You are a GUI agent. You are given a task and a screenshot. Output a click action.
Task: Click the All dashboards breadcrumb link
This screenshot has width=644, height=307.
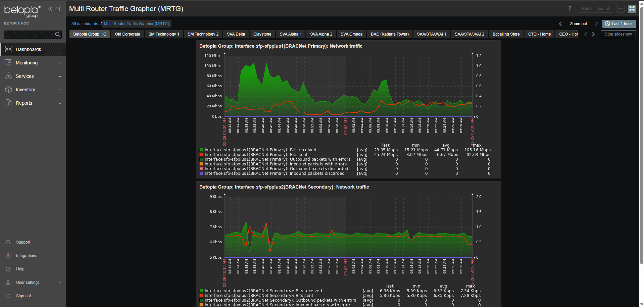(x=85, y=24)
